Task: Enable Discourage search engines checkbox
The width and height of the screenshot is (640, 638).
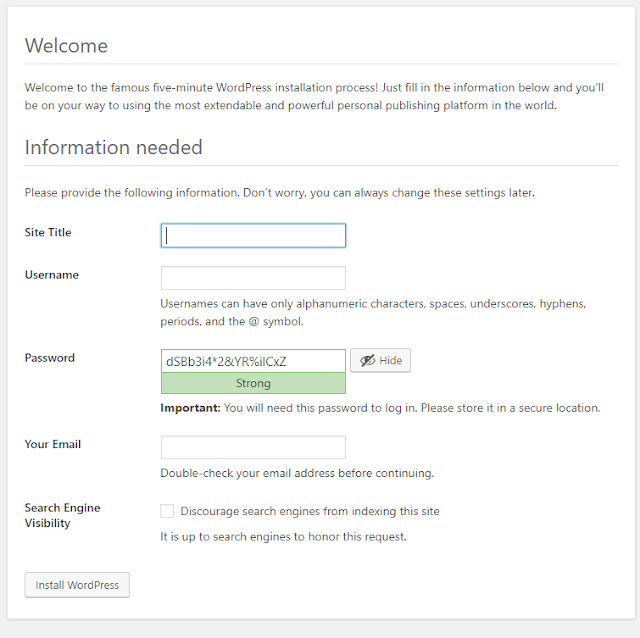Action: pyautogui.click(x=167, y=511)
